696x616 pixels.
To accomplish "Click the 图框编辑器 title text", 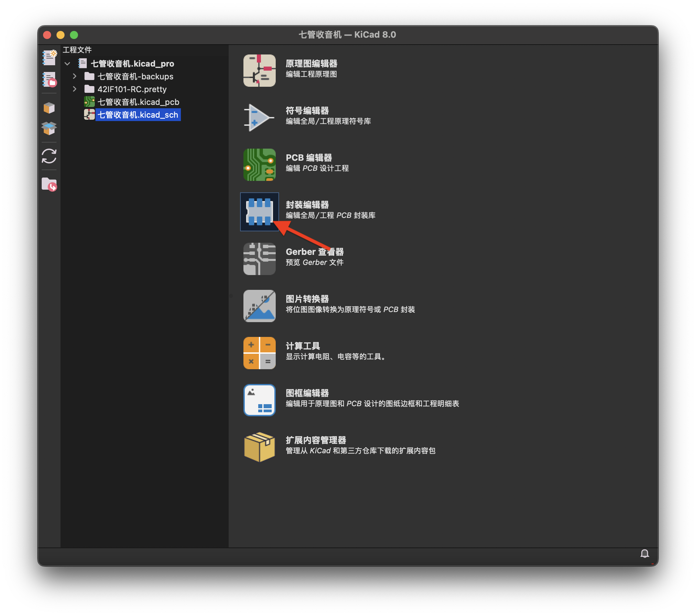I will click(307, 393).
